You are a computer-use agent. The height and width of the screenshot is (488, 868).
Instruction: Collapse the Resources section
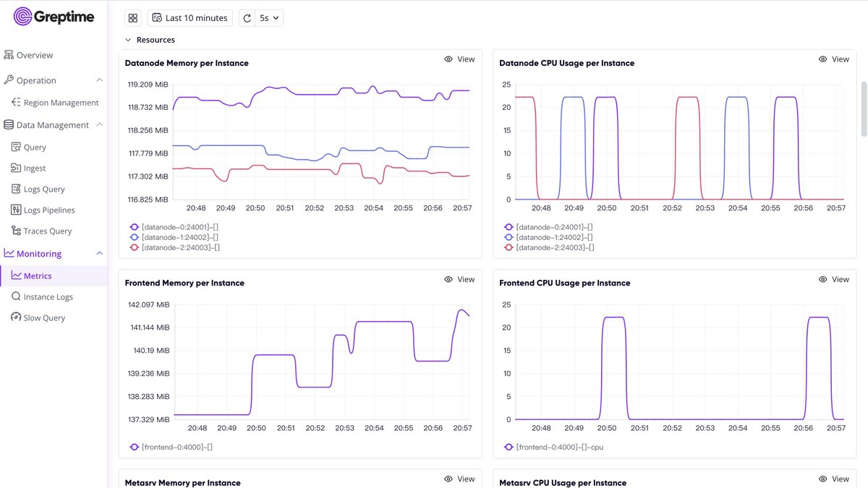click(x=150, y=40)
